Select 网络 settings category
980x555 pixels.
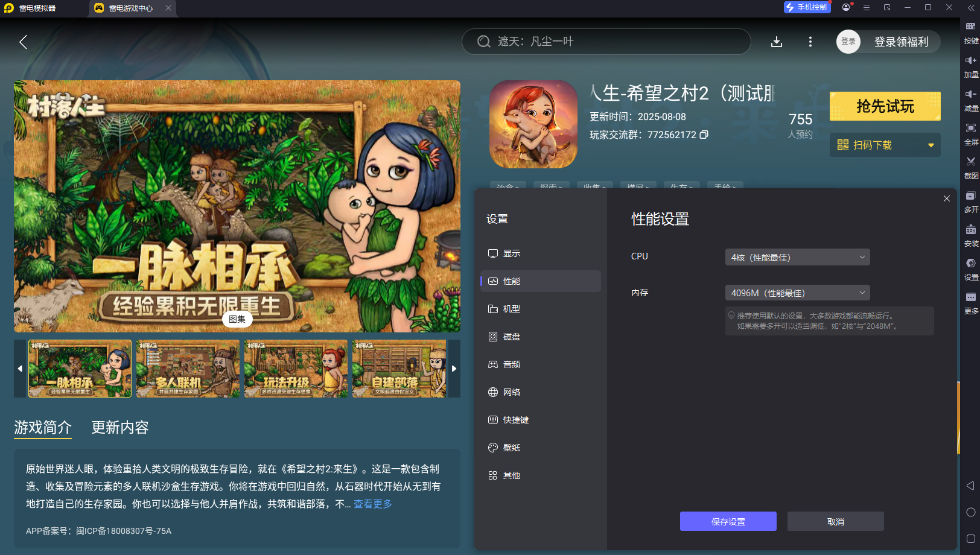point(540,392)
